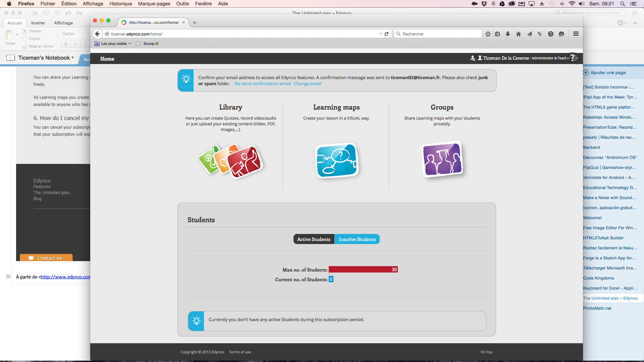Image resolution: width=644 pixels, height=362 pixels.
Task: Click the share person-plus icon in OneNote
Action: (635, 13)
